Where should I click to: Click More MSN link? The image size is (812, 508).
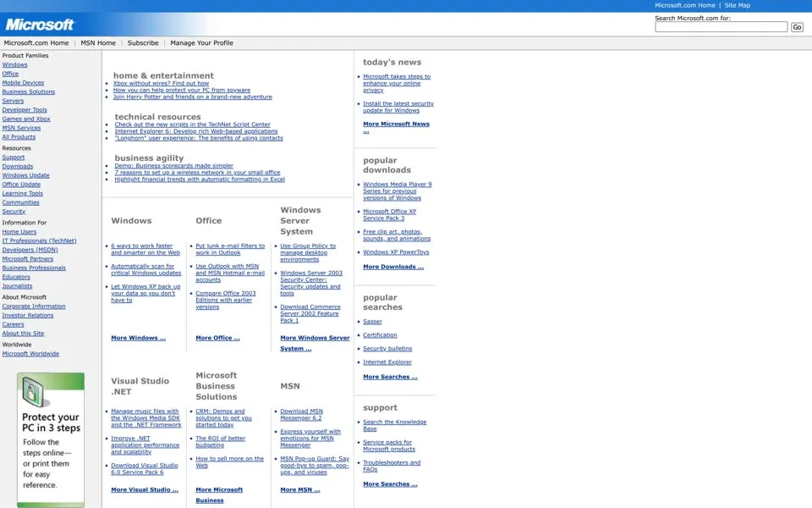point(299,490)
